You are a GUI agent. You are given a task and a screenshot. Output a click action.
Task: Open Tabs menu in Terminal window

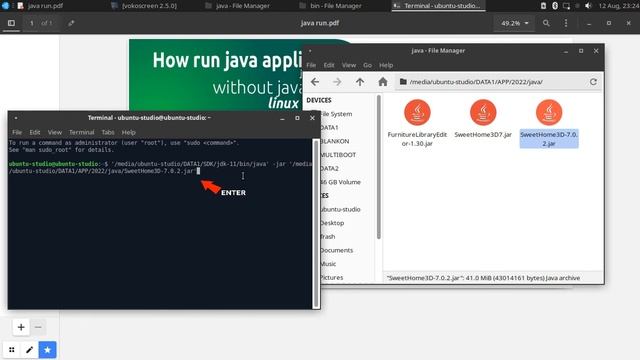pos(108,132)
